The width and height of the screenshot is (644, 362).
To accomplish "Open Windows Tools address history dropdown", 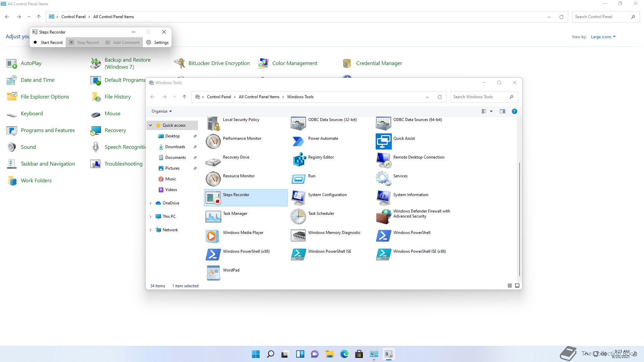I will tap(427, 97).
